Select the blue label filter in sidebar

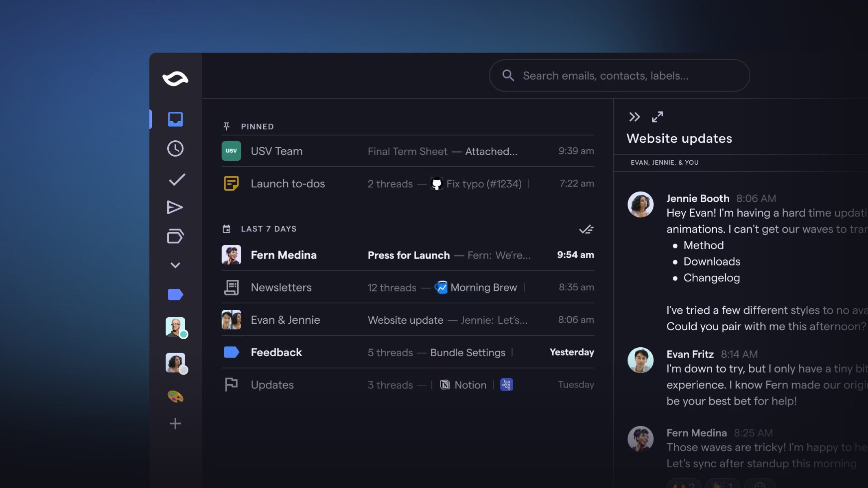tap(175, 294)
